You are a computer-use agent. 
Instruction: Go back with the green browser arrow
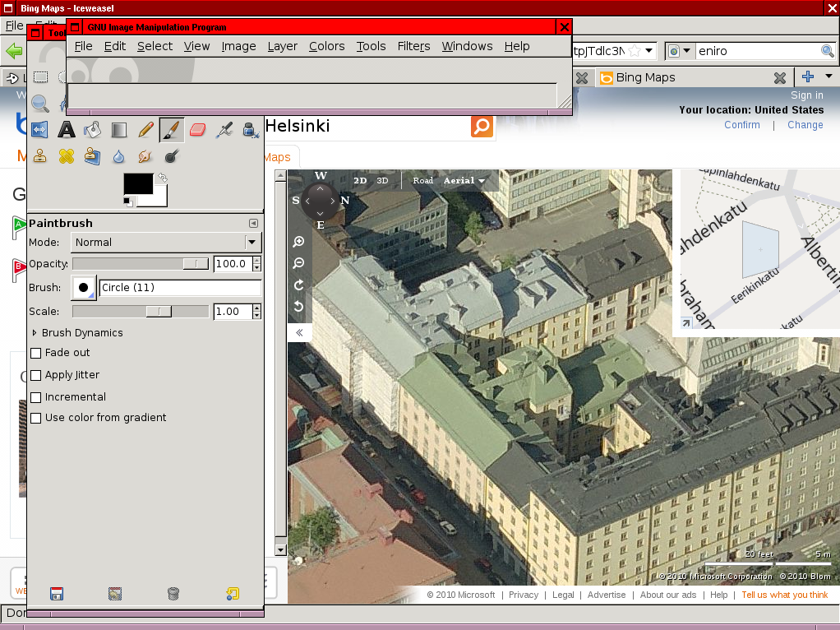pyautogui.click(x=15, y=51)
